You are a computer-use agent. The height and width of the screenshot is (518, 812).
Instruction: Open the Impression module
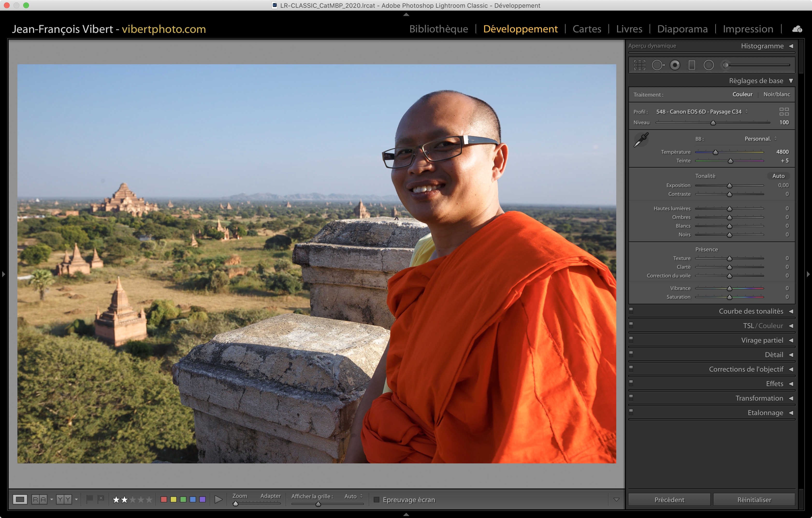pos(747,29)
